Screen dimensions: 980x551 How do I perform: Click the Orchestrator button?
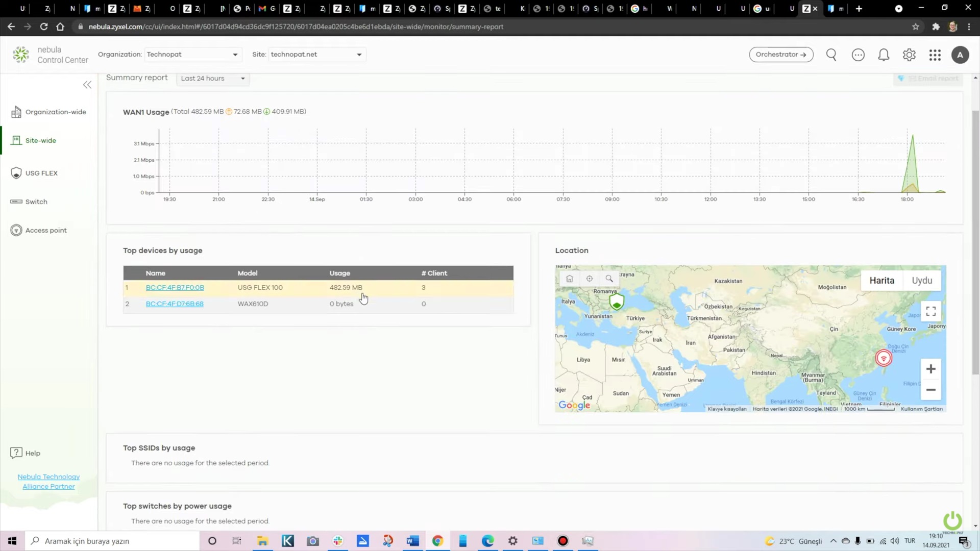(781, 55)
